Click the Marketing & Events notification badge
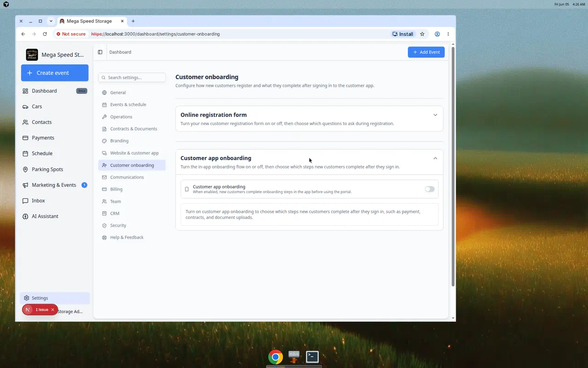The width and height of the screenshot is (588, 368). pyautogui.click(x=84, y=185)
